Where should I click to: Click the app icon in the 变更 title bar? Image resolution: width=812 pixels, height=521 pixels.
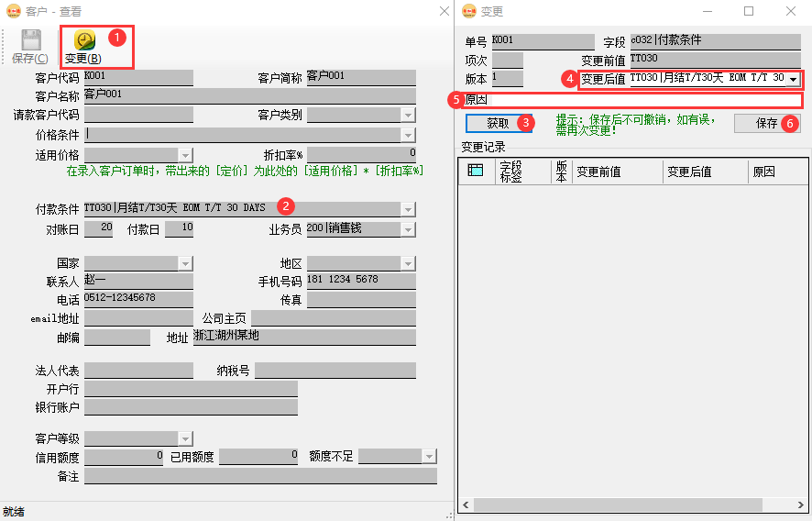point(468,11)
